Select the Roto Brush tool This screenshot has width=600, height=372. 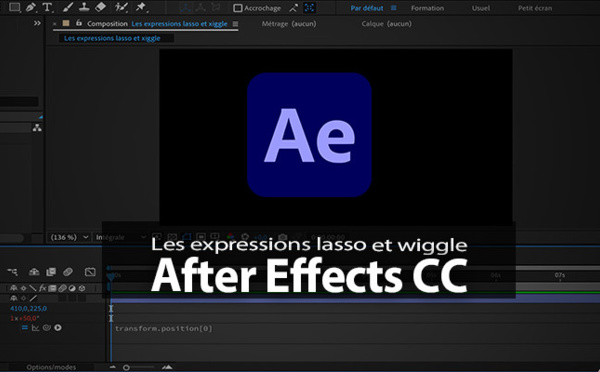(121, 7)
